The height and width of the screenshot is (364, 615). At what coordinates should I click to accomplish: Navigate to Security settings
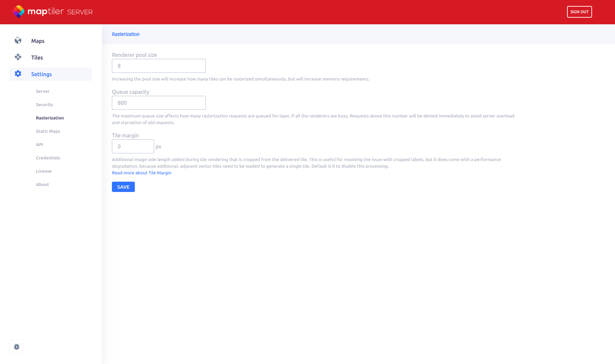44,104
